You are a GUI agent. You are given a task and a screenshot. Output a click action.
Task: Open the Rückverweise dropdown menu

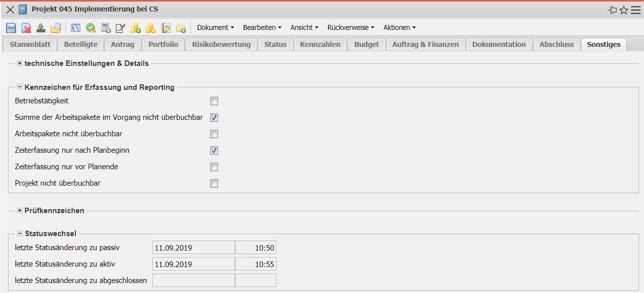pos(350,27)
